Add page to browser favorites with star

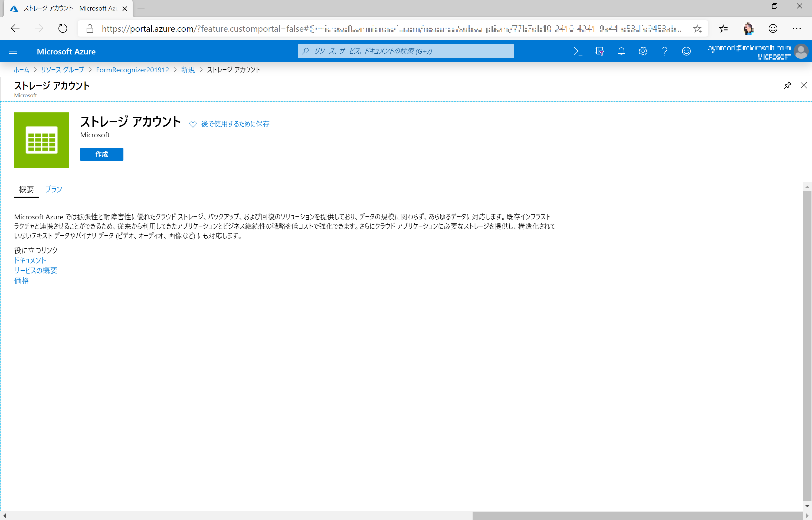[x=697, y=29]
